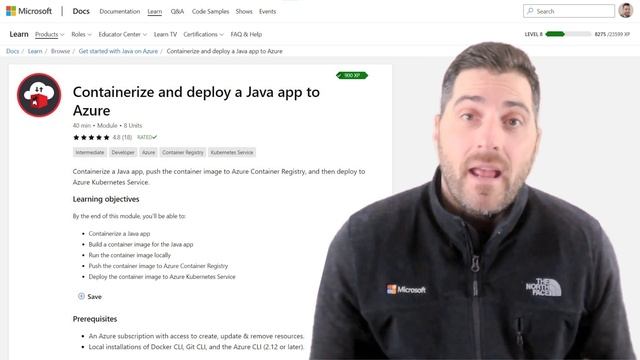The image size is (640, 360).
Task: Click the 900 XP badge
Action: [352, 76]
